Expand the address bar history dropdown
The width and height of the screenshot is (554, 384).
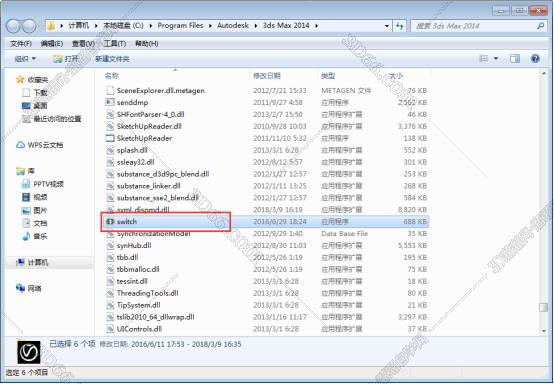(387, 26)
